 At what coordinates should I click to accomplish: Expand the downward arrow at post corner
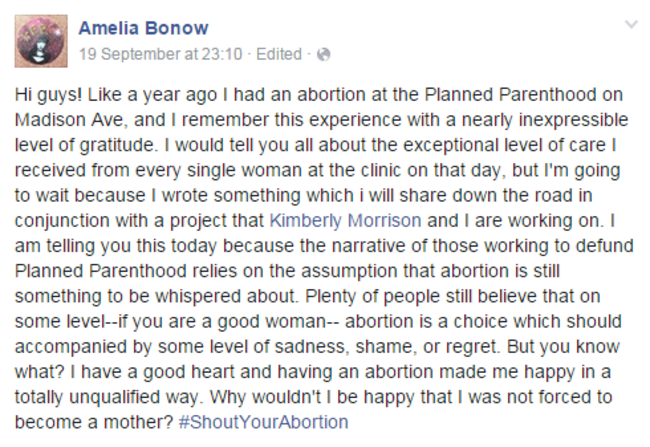point(631,24)
